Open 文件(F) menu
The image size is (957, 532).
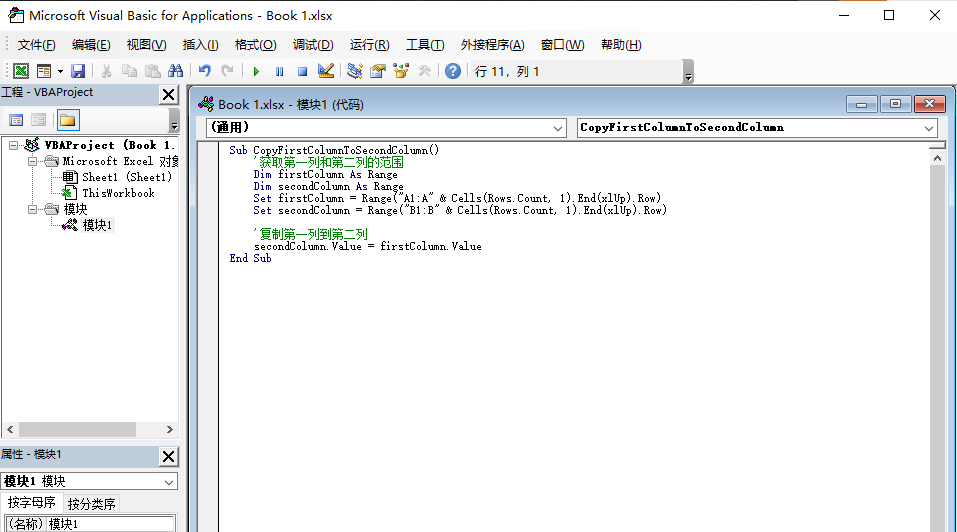(x=36, y=45)
